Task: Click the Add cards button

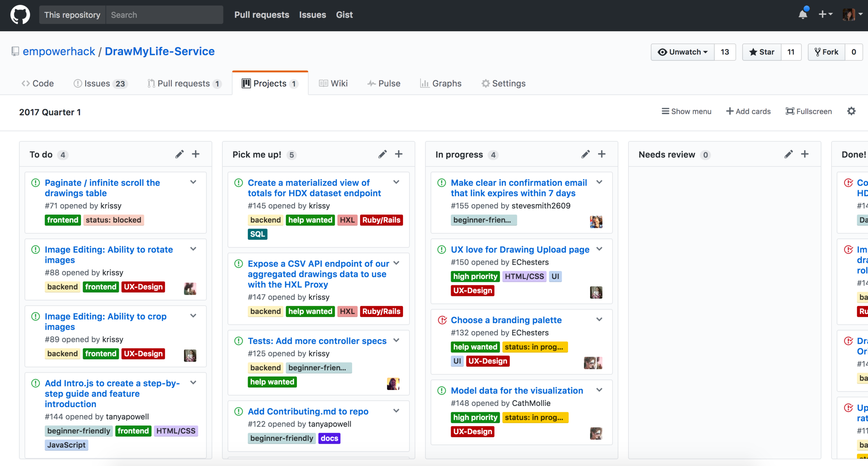Action: pos(748,111)
